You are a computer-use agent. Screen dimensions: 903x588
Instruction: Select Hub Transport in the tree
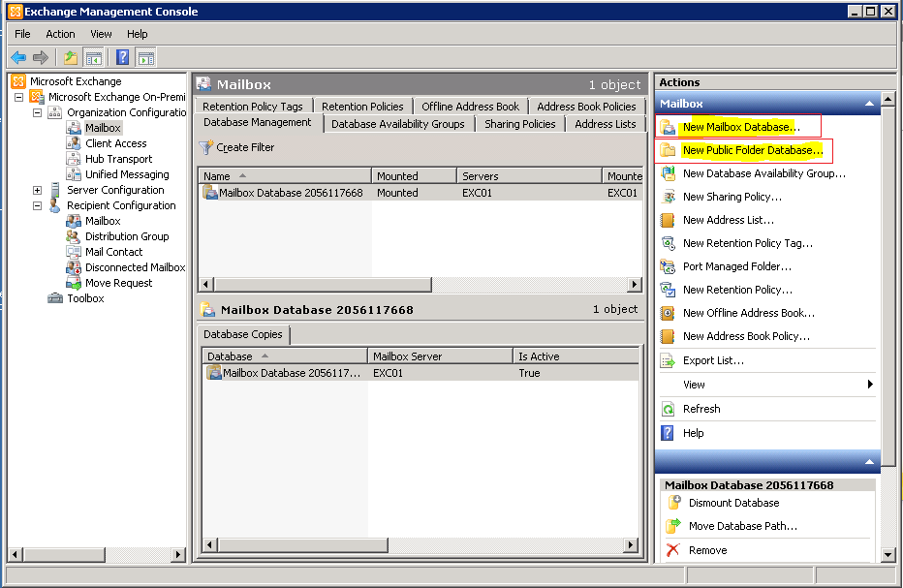click(118, 159)
